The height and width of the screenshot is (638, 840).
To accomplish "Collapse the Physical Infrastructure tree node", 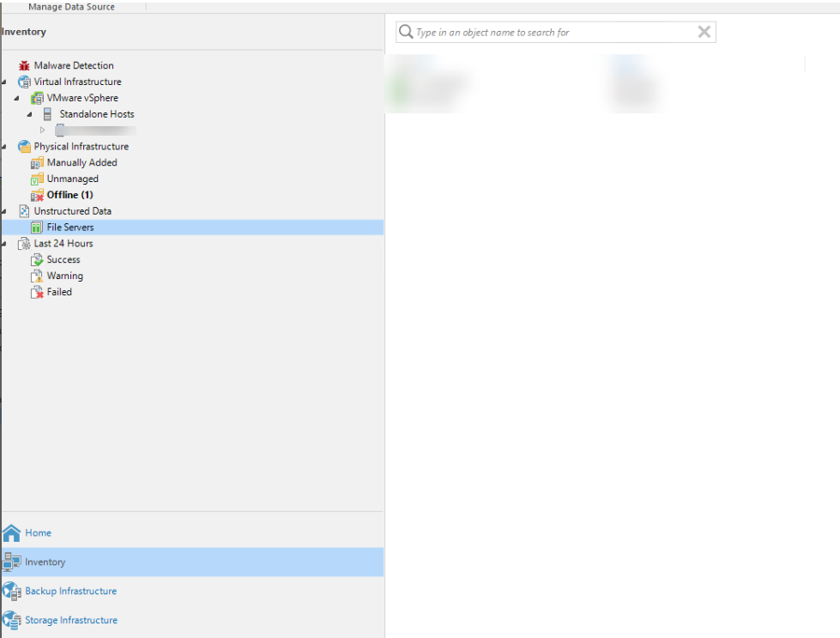I will (4, 147).
